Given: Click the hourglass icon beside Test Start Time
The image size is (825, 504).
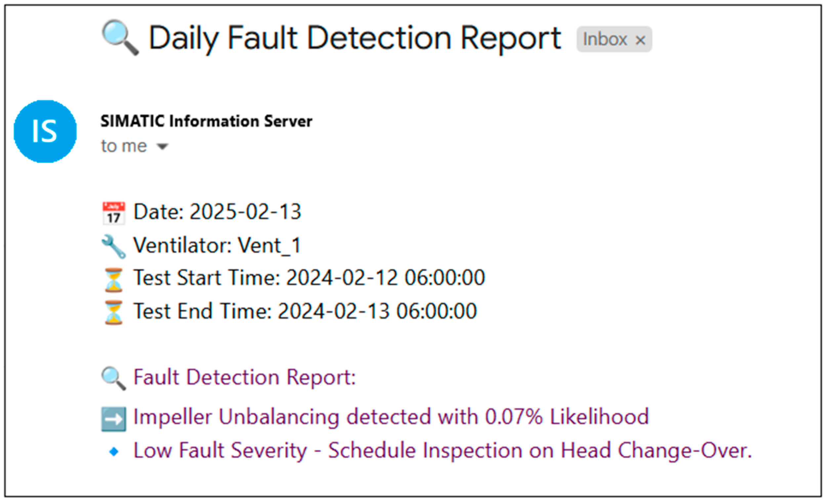Looking at the screenshot, I should pos(113,279).
